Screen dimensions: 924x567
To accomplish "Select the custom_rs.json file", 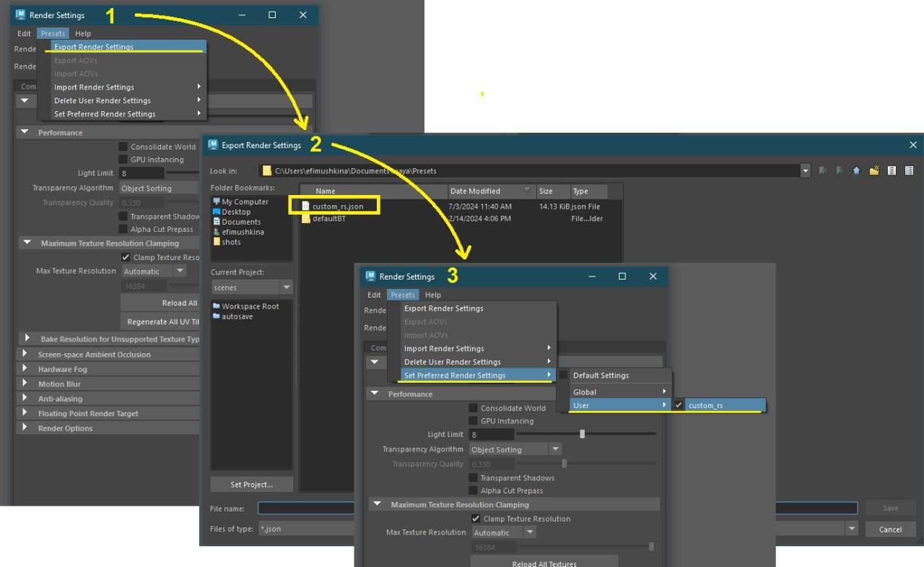I will [x=338, y=207].
